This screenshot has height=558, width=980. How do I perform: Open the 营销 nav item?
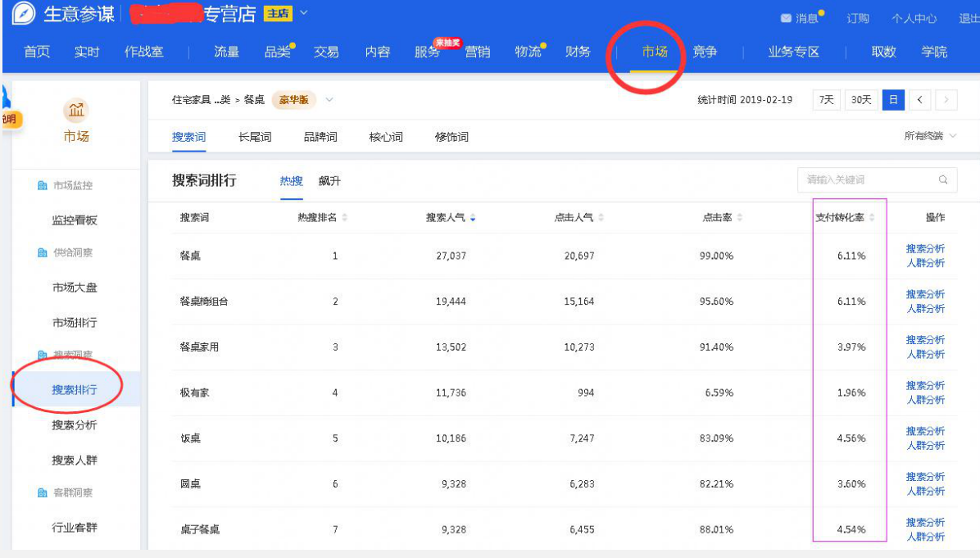[x=478, y=52]
